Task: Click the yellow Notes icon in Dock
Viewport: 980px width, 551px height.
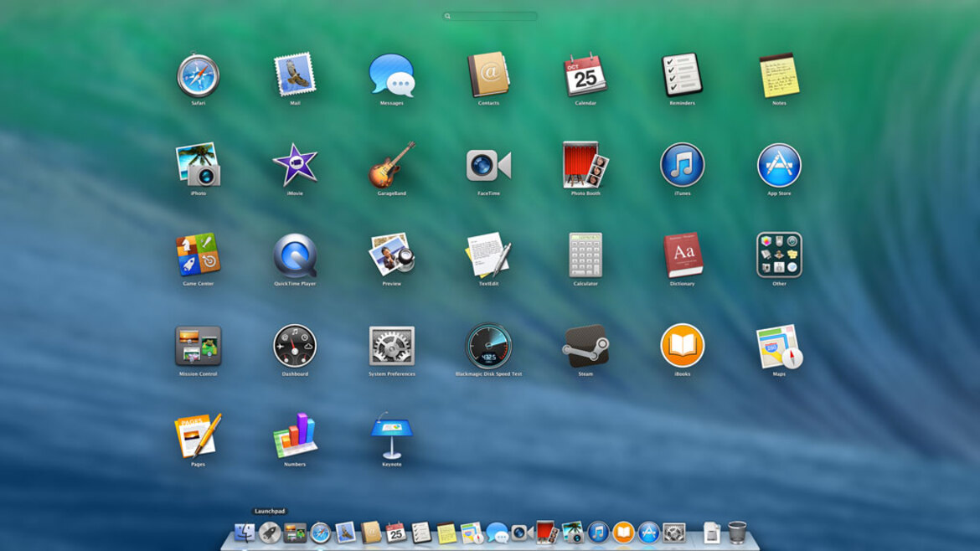Action: pos(446,533)
